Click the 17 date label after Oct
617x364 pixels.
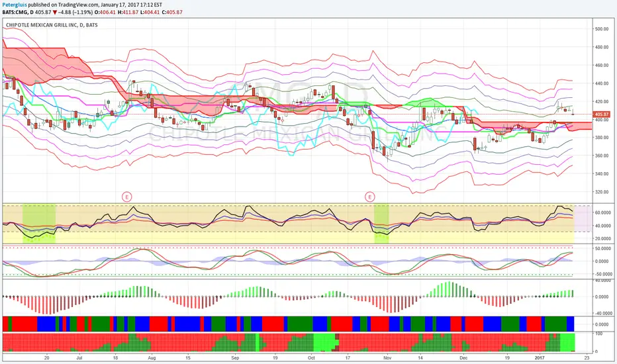point(348,357)
